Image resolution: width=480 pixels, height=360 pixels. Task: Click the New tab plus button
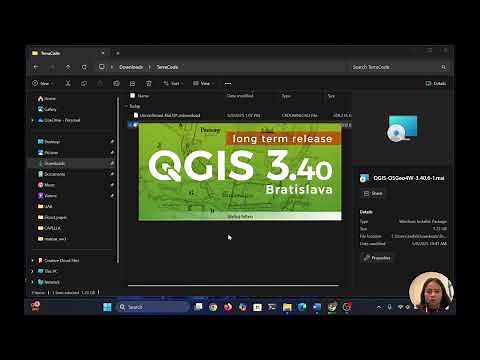pos(118,53)
